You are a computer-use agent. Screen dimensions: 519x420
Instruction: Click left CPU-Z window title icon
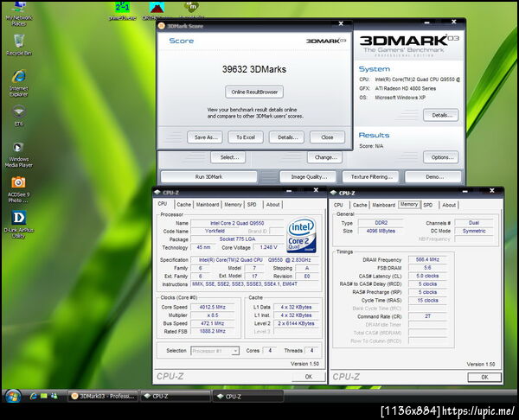[157, 192]
